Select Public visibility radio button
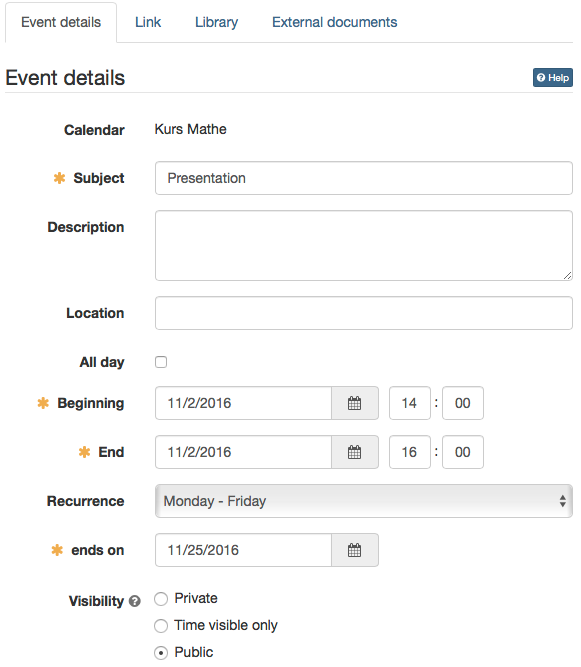The image size is (581, 667). 161,653
